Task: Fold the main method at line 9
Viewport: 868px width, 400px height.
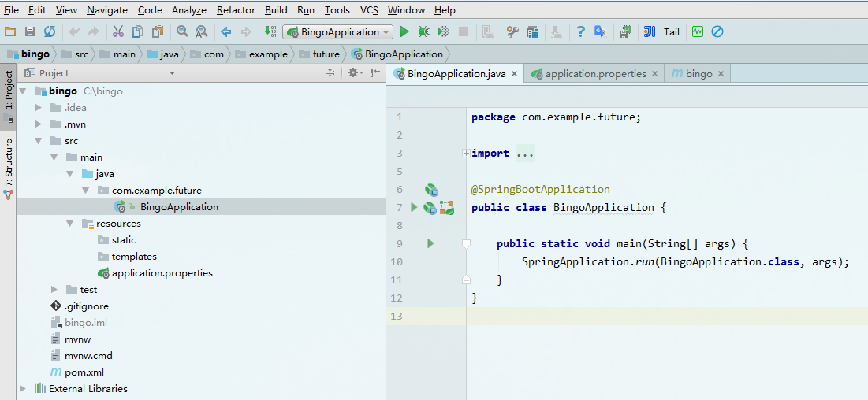Action: (x=466, y=243)
